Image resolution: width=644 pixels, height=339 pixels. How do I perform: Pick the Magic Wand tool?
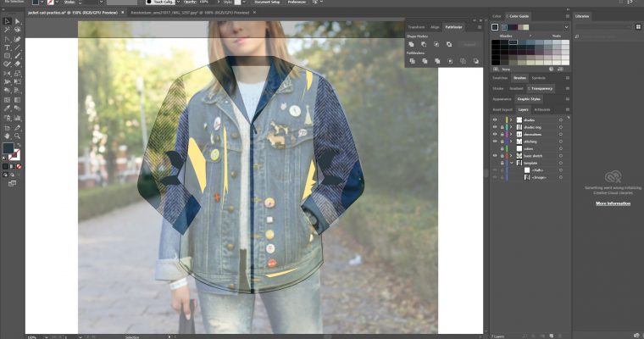pyautogui.click(x=7, y=30)
